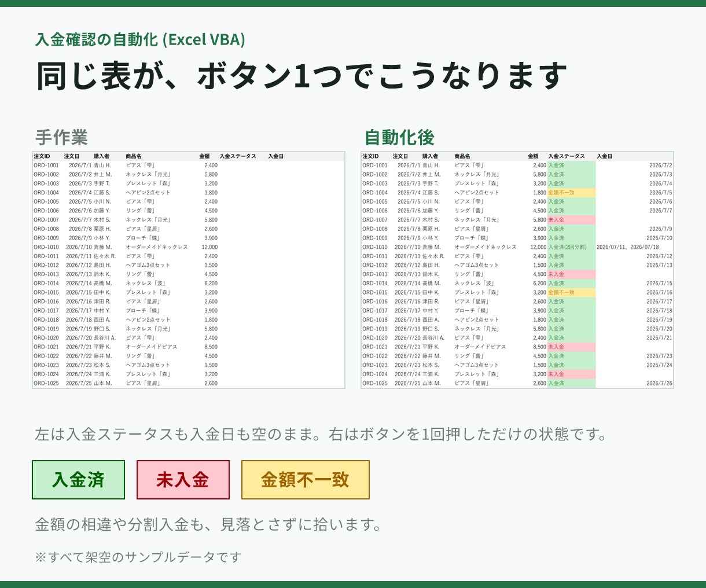Click ネックレス「波」 in the 自動化後 table
Image resolution: width=706 pixels, height=588 pixels.
475,284
